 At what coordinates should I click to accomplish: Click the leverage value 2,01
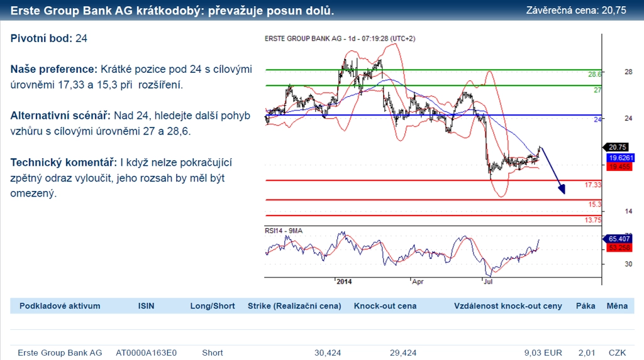(x=587, y=352)
